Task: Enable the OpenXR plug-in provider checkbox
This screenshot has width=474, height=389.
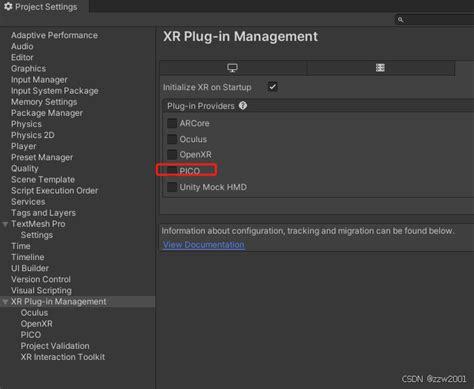Action: point(172,154)
